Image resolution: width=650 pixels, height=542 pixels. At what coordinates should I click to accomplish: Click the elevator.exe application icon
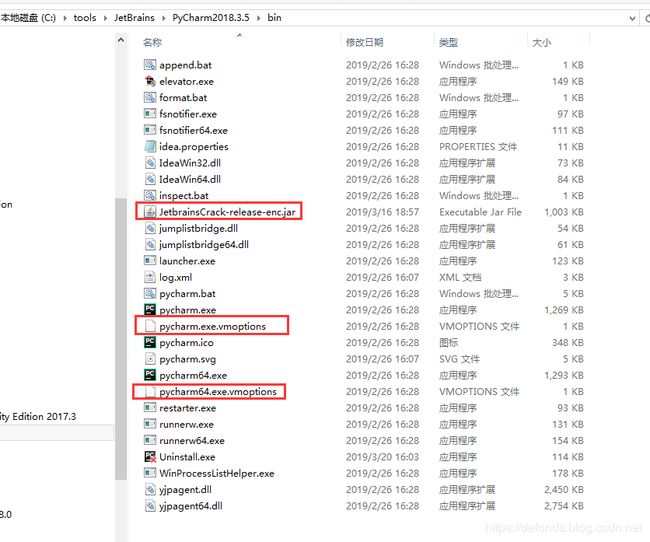click(150, 81)
